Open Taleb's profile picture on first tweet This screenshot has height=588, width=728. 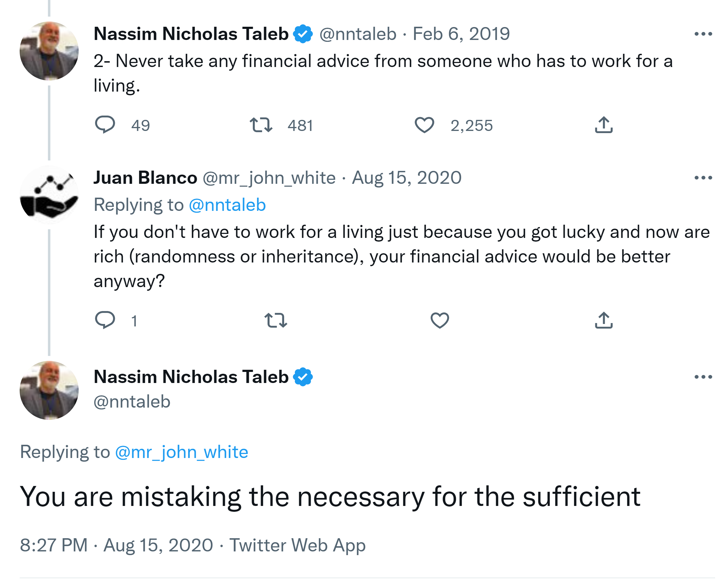pyautogui.click(x=49, y=51)
